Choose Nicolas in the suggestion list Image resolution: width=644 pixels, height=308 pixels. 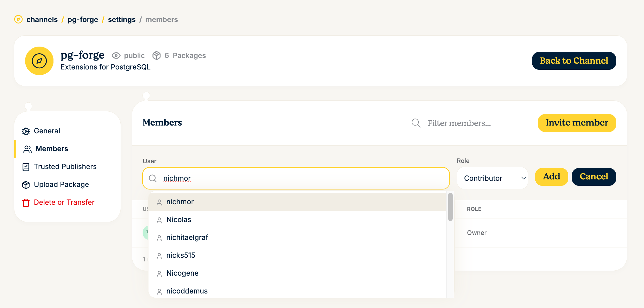point(179,220)
